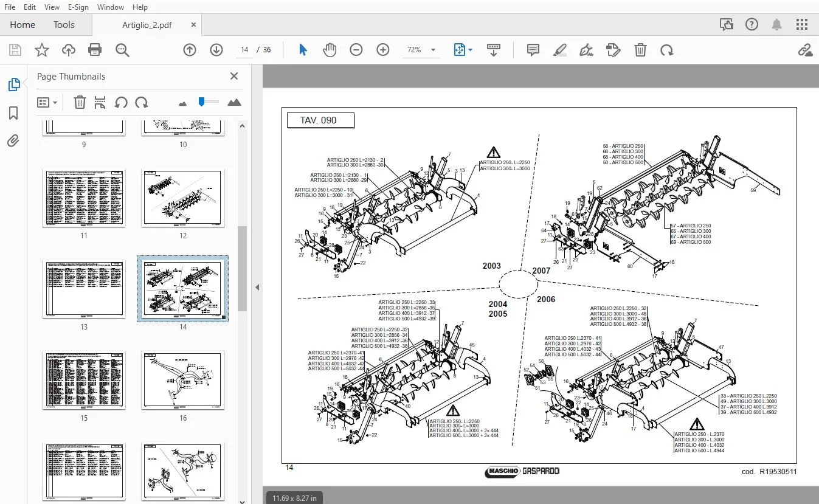Select the highlight text tool

(x=560, y=50)
